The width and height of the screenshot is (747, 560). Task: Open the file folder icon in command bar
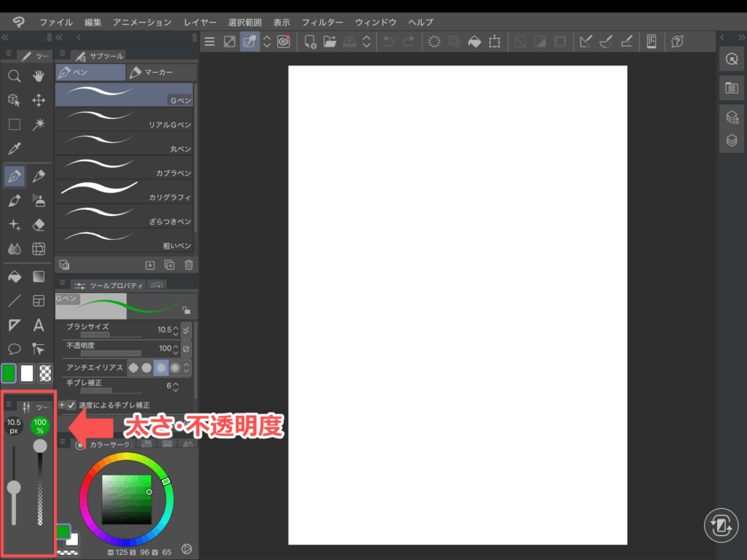330,42
